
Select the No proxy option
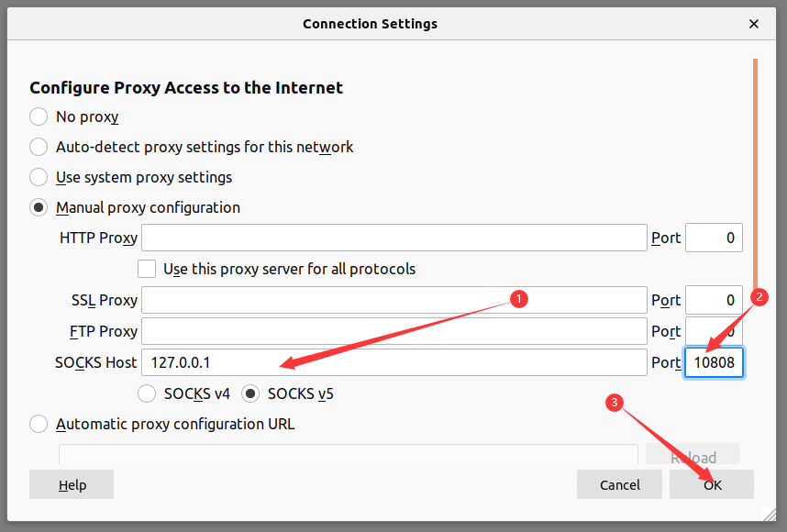(x=39, y=116)
